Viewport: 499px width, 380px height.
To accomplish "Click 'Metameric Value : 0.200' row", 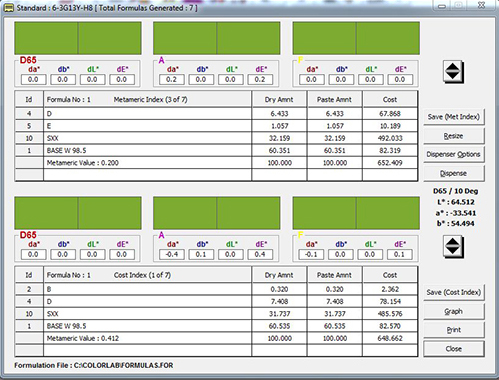I will (216, 163).
